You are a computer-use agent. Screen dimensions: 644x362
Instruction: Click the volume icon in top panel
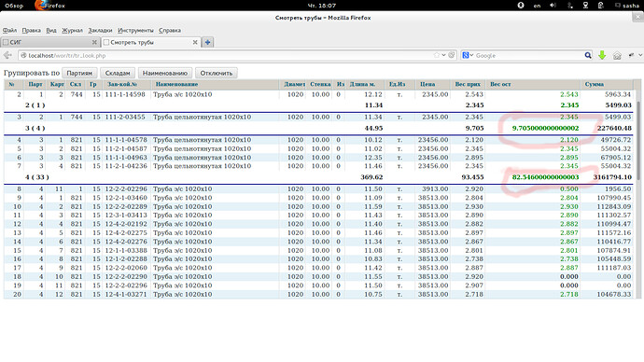[x=553, y=6]
